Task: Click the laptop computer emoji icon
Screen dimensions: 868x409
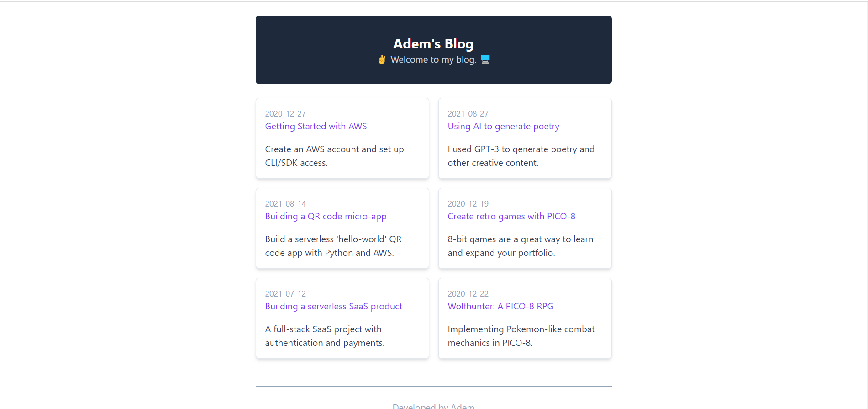Action: click(485, 59)
